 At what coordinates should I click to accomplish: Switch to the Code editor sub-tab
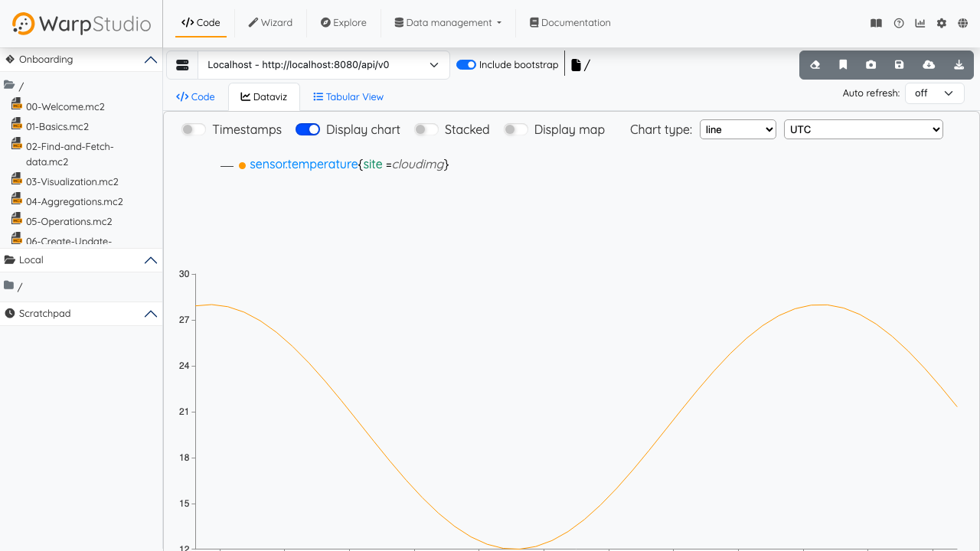pyautogui.click(x=195, y=97)
